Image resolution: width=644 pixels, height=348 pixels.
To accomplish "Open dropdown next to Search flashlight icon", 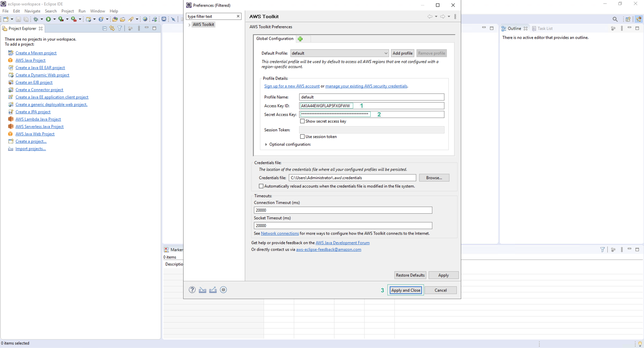I will [x=137, y=19].
